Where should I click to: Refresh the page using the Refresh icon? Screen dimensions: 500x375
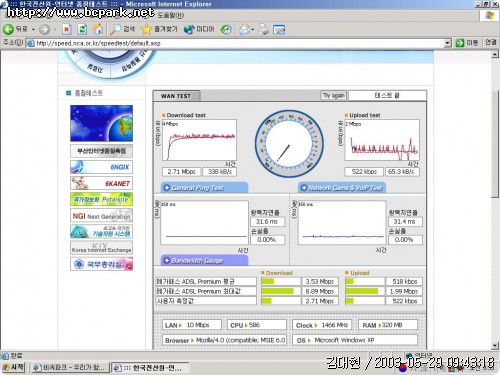coord(82,29)
